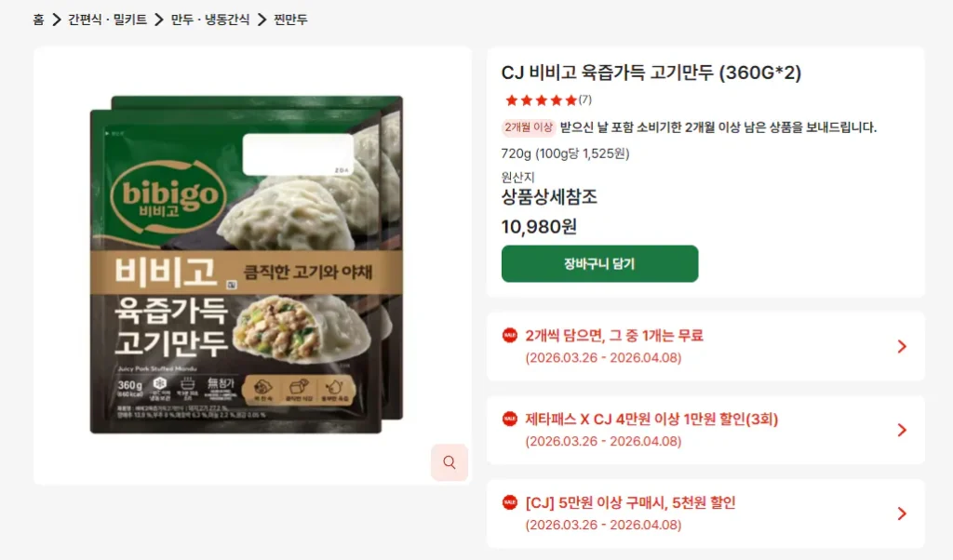Click the magnifier zoom icon on product image
Image resolution: width=953 pixels, height=560 pixels.
pos(450,462)
